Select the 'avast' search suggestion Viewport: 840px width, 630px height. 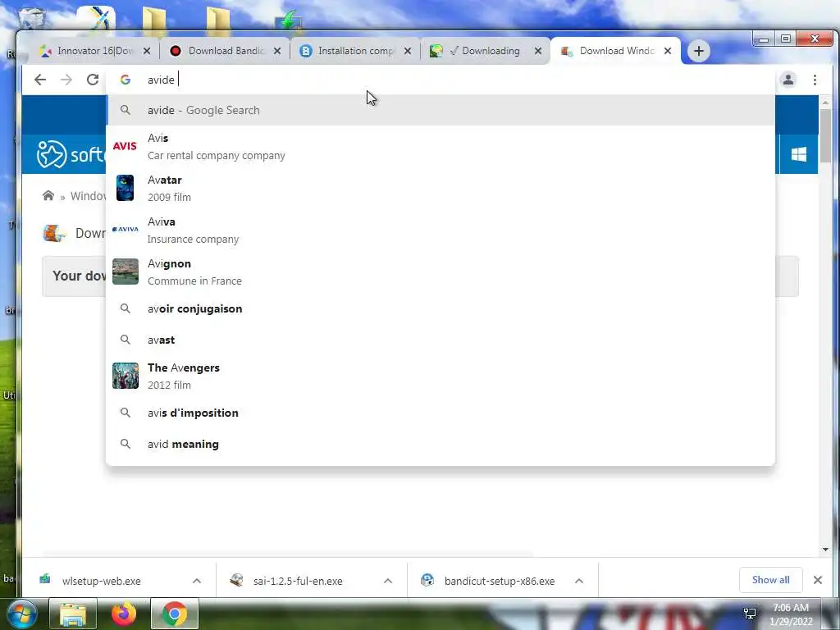[441, 340]
